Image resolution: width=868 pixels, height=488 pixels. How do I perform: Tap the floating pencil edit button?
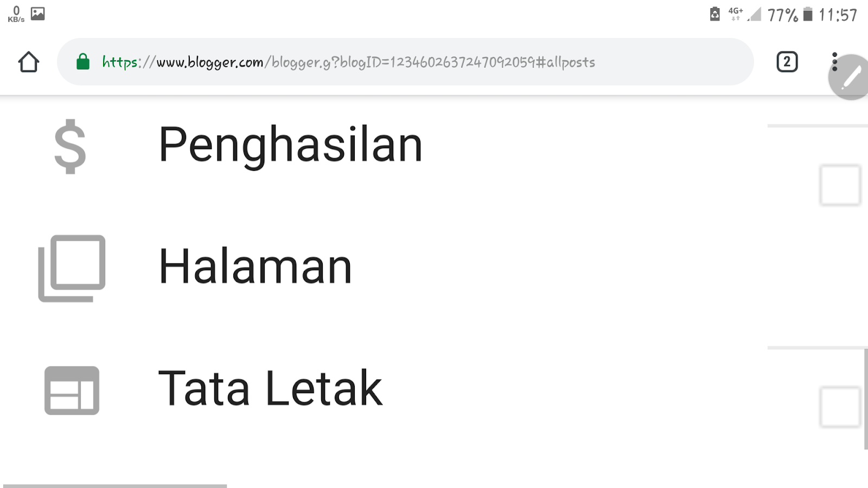coord(851,78)
